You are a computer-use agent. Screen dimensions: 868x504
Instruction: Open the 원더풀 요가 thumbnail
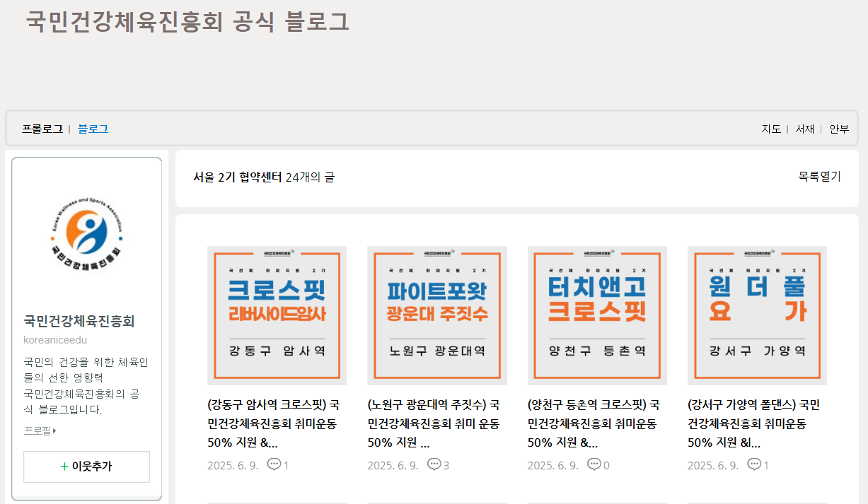click(x=758, y=315)
